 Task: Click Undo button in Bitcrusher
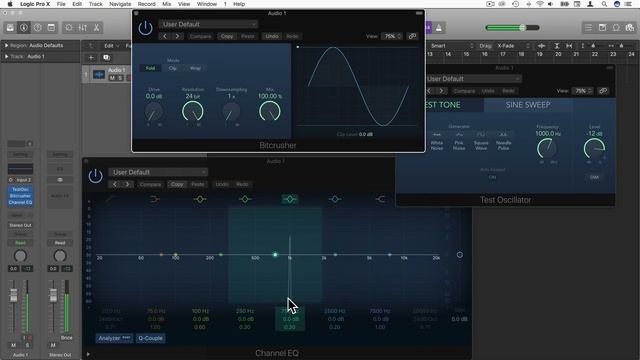coord(271,36)
